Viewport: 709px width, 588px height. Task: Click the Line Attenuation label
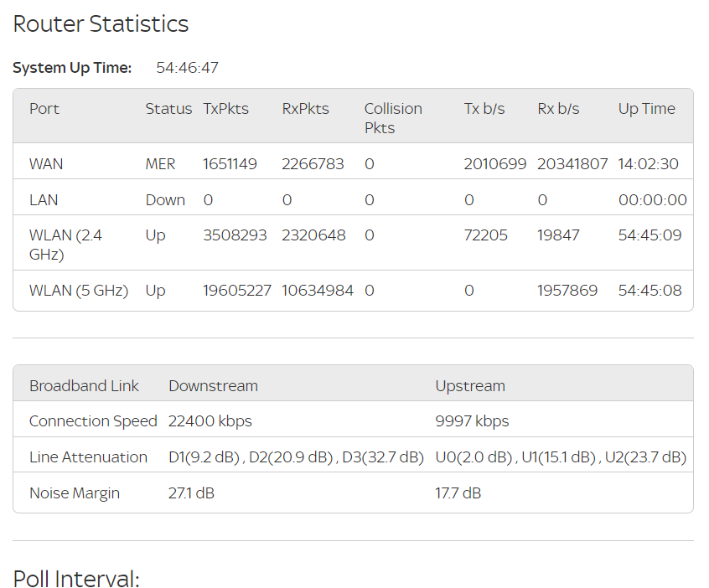(x=87, y=456)
